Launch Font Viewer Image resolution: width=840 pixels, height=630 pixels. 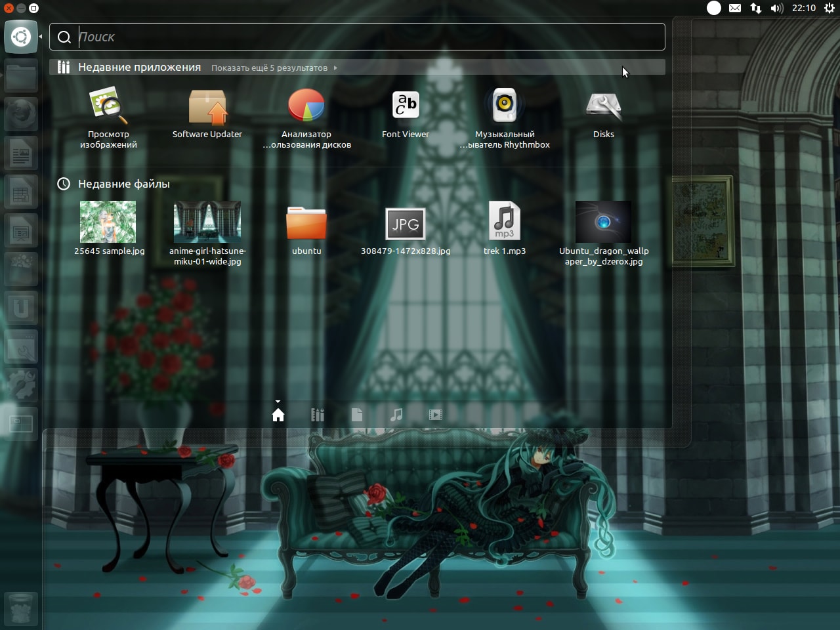point(406,114)
